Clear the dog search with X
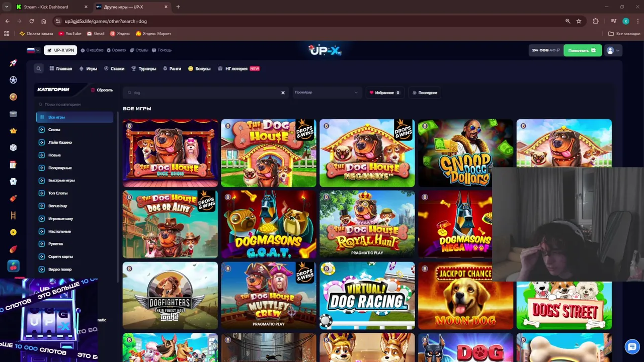 (283, 93)
